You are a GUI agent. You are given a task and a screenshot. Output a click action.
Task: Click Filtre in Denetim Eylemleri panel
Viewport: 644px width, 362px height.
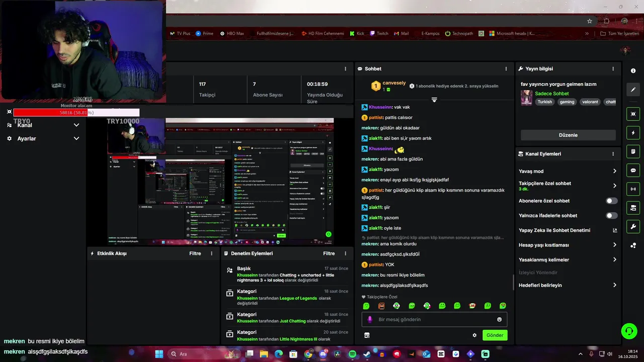click(x=329, y=253)
